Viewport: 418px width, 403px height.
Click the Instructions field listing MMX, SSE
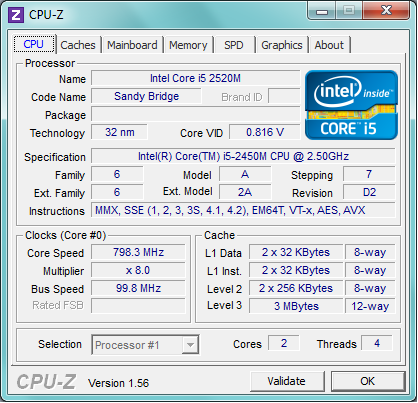point(243,210)
